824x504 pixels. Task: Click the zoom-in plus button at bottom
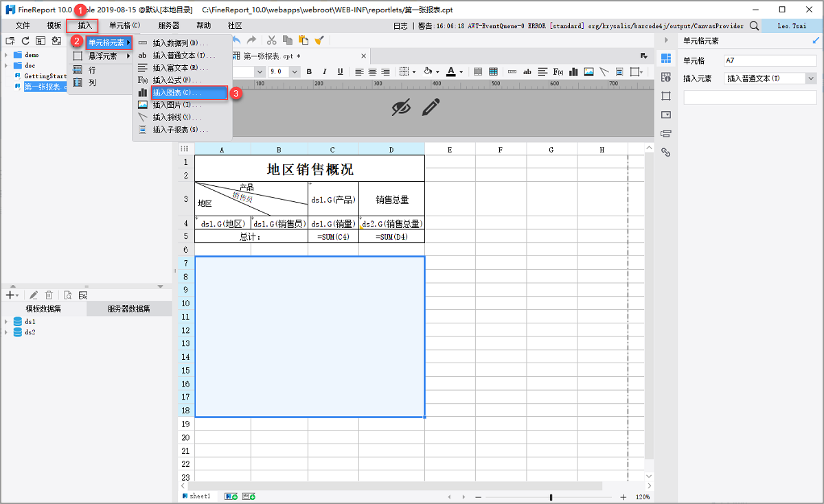[x=623, y=496]
